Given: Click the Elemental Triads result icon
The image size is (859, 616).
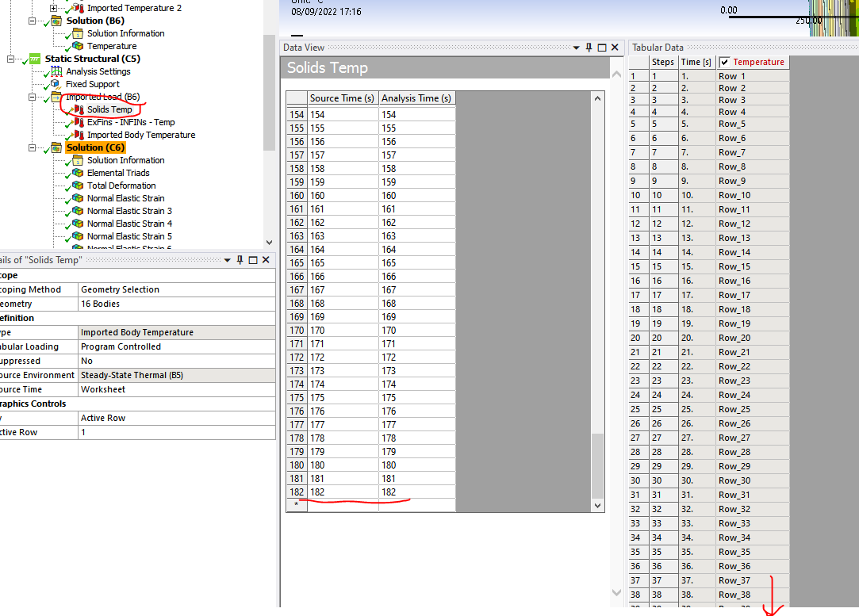Looking at the screenshot, I should (x=78, y=173).
